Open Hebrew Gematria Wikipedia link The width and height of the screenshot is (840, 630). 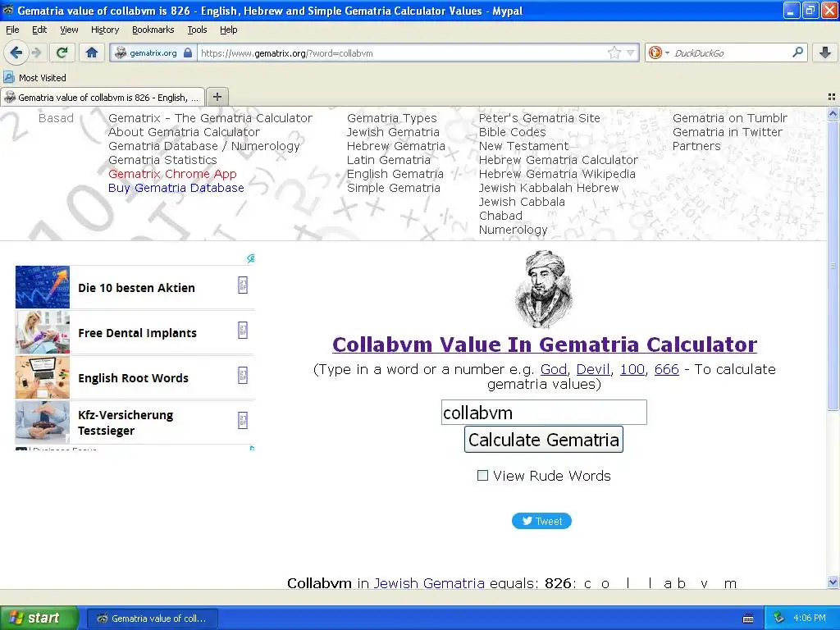[557, 174]
